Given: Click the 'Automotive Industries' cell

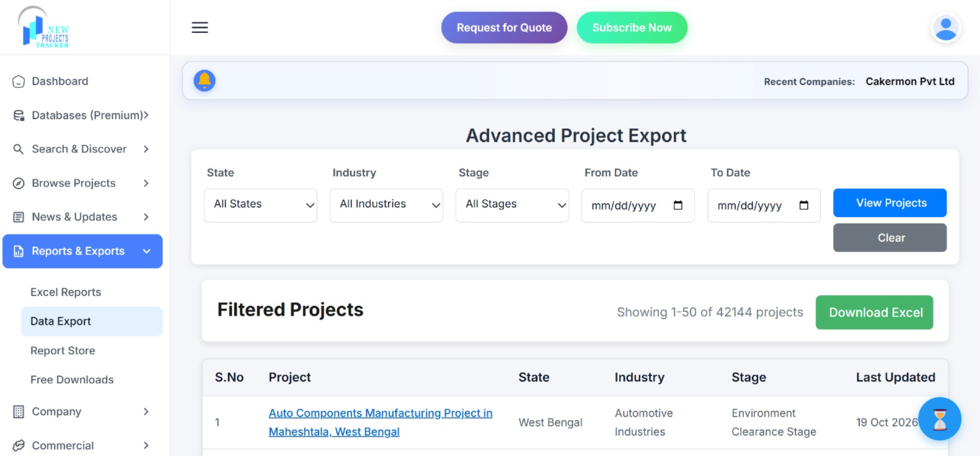Looking at the screenshot, I should pyautogui.click(x=644, y=422).
